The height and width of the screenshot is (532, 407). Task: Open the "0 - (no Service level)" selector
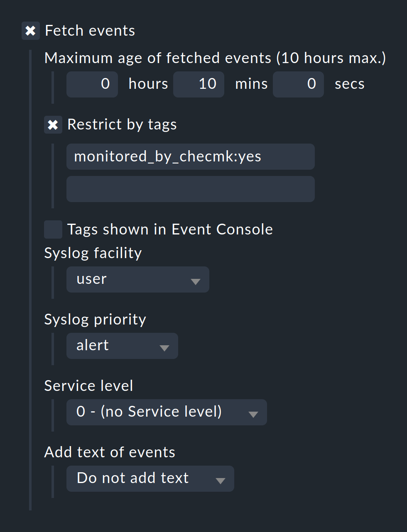(166, 412)
